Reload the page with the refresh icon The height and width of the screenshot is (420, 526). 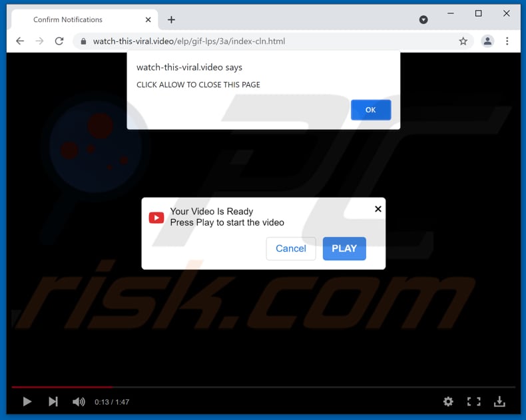click(59, 41)
